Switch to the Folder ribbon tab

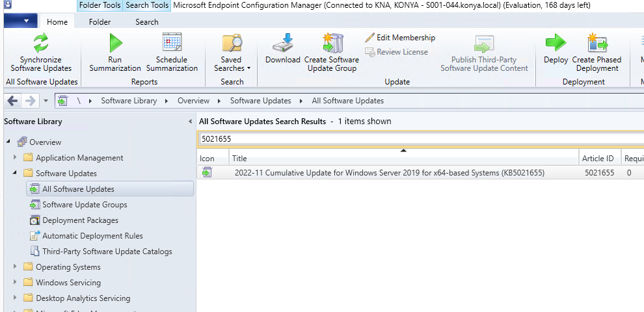pos(100,21)
